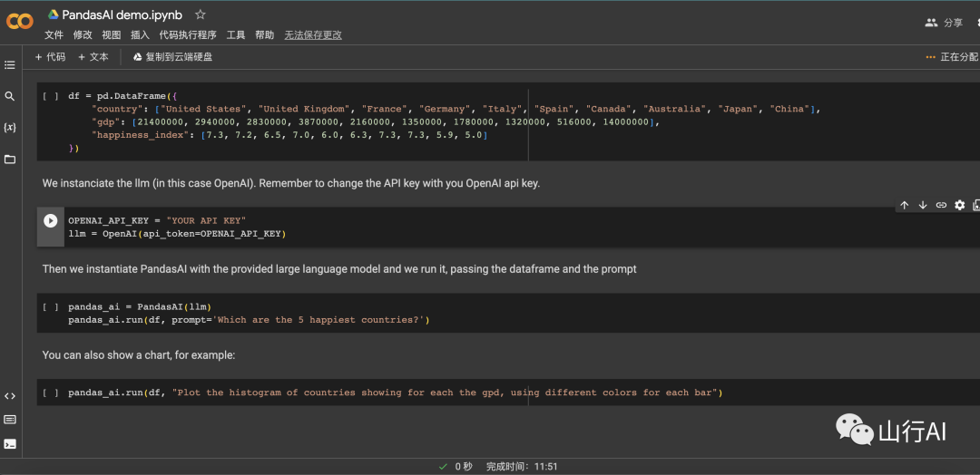
Task: Open the Files folder panel
Action: (10, 160)
